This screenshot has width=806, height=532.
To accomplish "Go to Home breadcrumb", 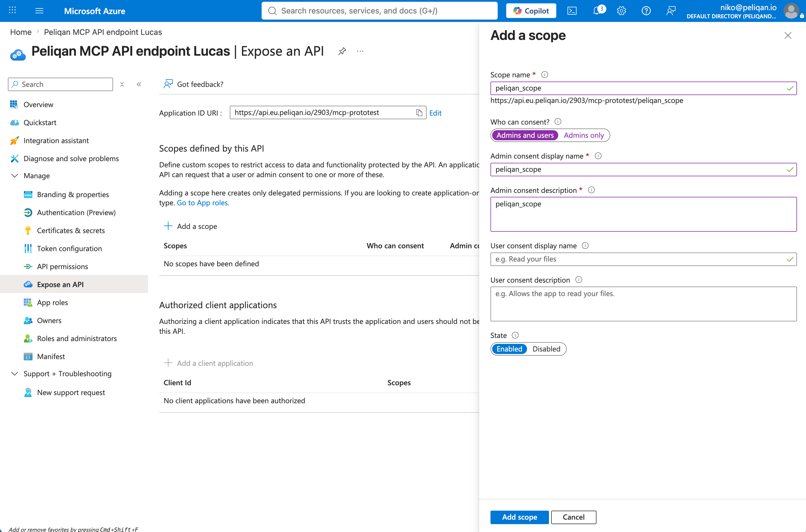I will 21,32.
